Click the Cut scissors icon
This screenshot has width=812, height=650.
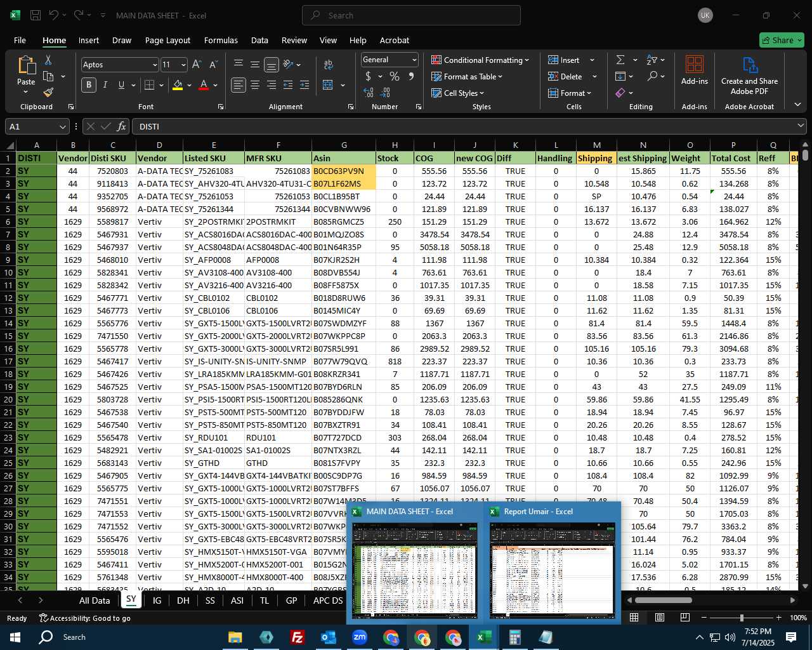[x=48, y=60]
